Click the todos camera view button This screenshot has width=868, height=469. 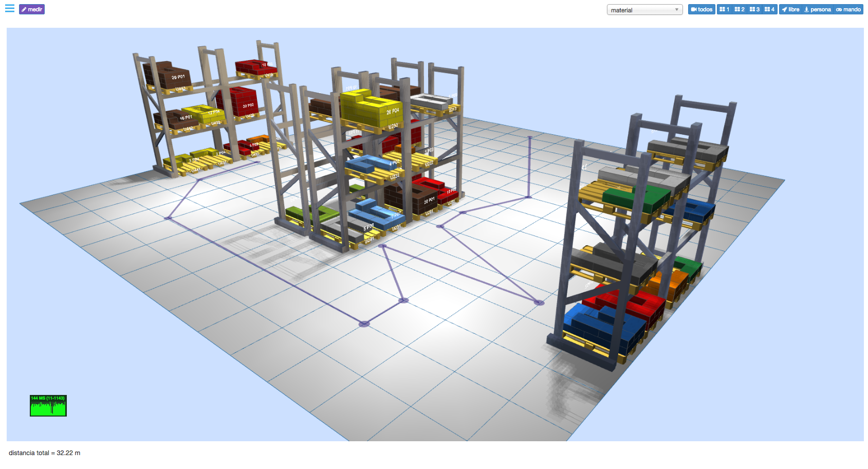(x=701, y=9)
